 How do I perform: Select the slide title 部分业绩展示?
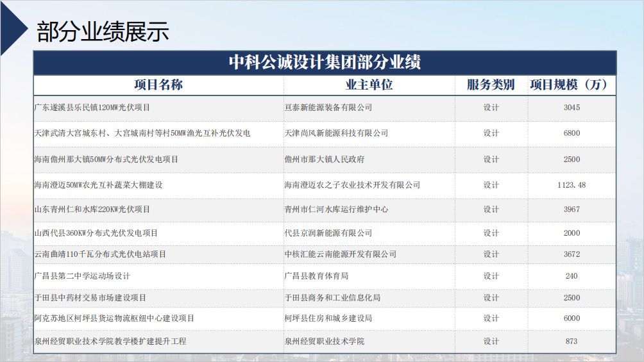pos(103,31)
